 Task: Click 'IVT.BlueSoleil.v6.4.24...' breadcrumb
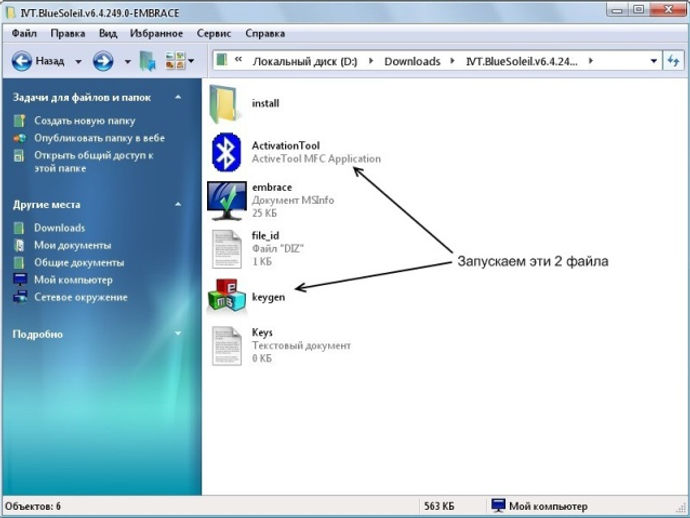point(522,61)
